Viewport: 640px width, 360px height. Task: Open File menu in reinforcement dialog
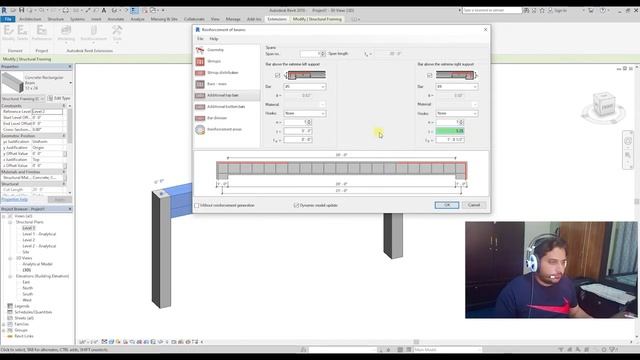coord(200,39)
